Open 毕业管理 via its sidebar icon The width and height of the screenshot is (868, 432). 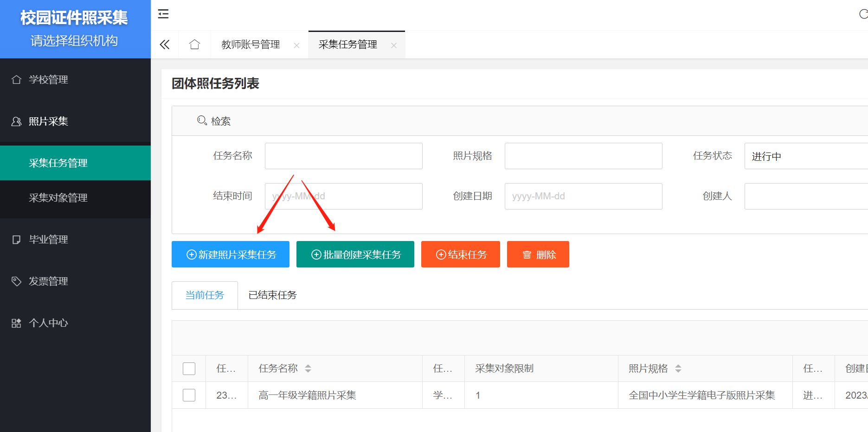pyautogui.click(x=16, y=239)
